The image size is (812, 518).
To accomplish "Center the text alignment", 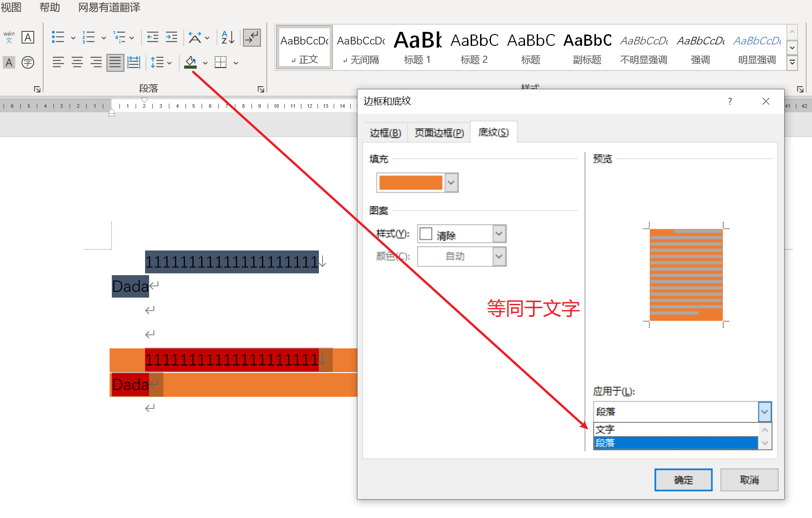I will click(77, 62).
